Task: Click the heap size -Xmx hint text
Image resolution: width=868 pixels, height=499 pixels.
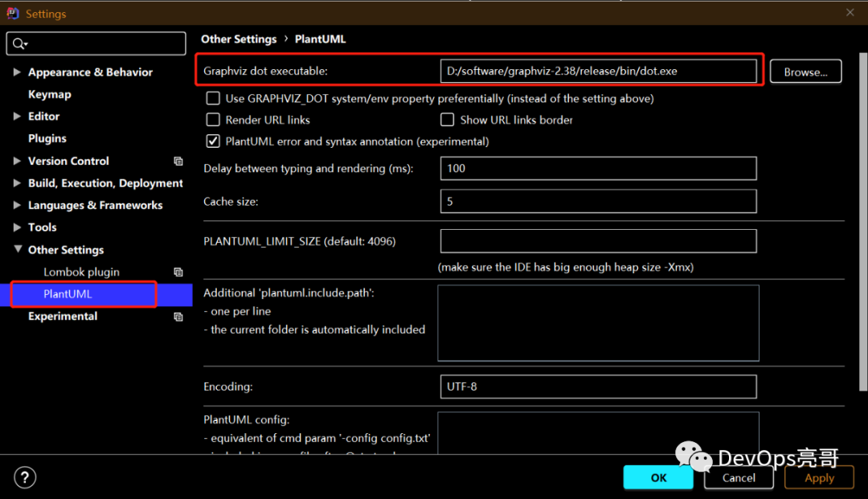Action: [565, 268]
